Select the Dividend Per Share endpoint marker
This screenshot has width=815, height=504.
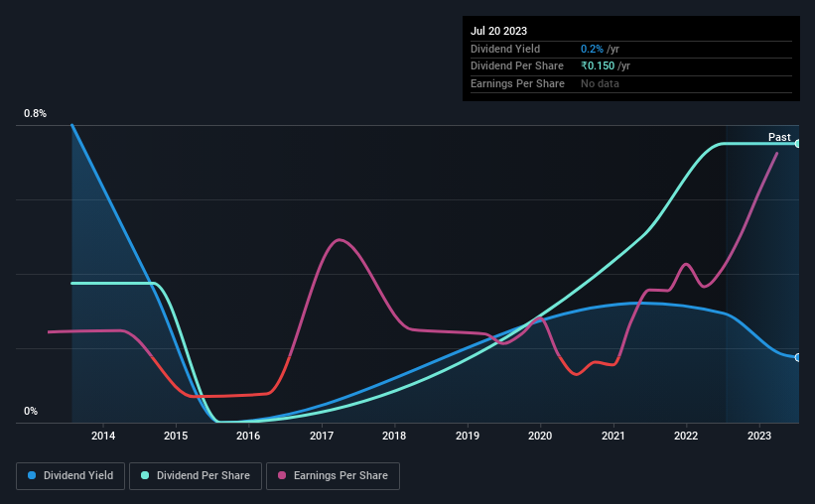pyautogui.click(x=798, y=144)
